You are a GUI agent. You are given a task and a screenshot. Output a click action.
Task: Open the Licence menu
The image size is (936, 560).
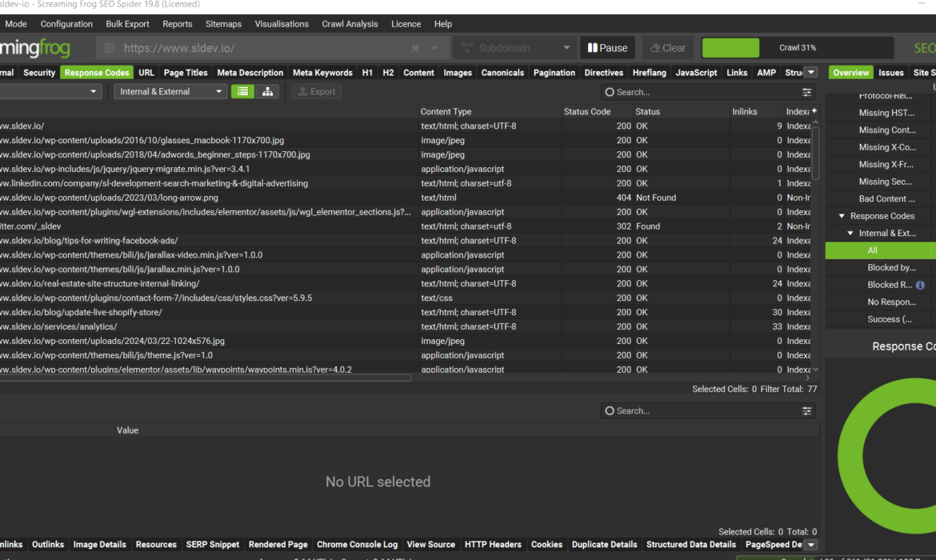pos(406,24)
